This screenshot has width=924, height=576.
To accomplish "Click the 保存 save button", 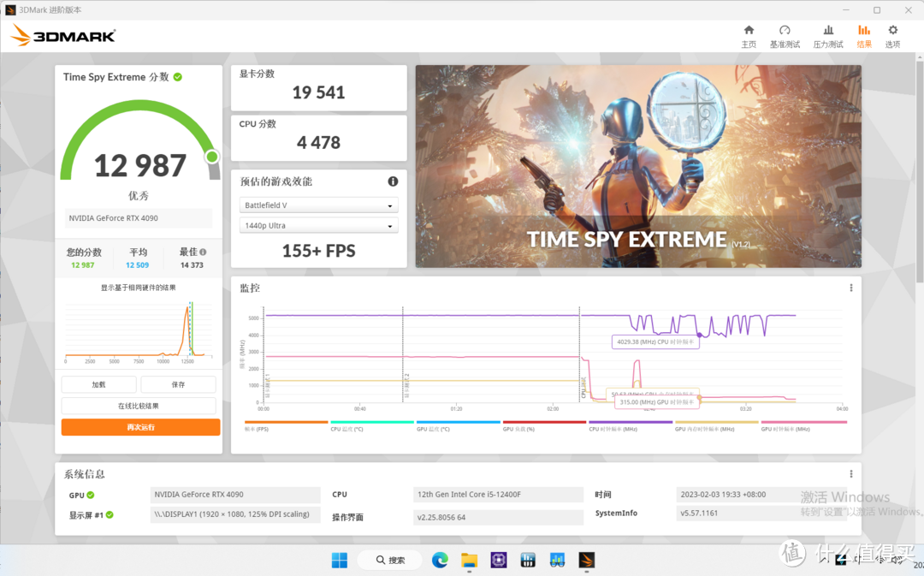I will 178,384.
